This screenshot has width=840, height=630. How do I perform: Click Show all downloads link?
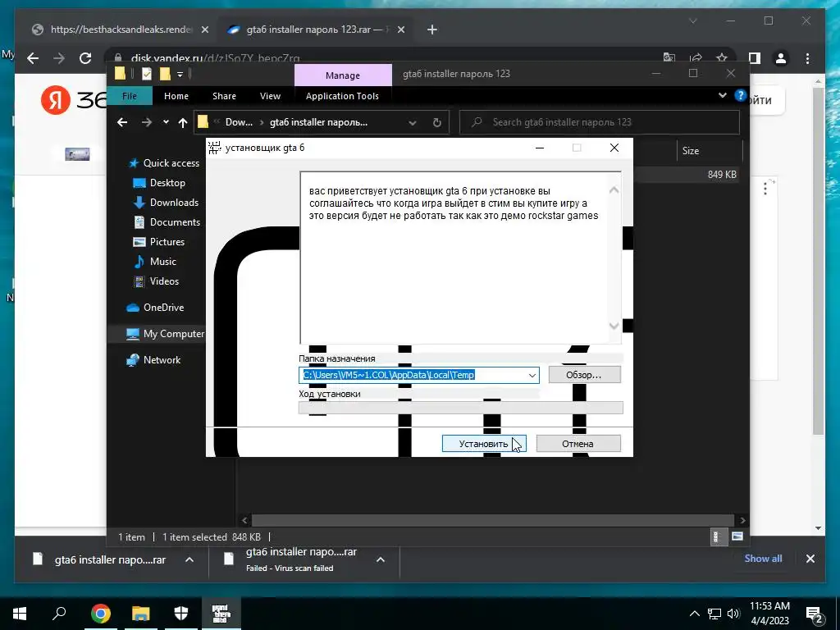(x=763, y=558)
